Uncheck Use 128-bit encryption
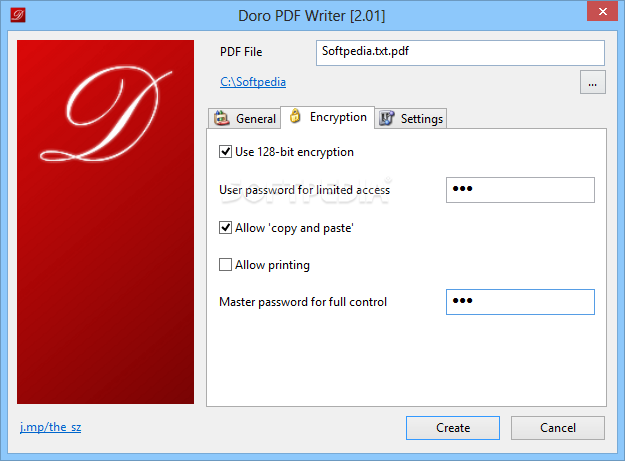The height and width of the screenshot is (461, 625). [225, 152]
